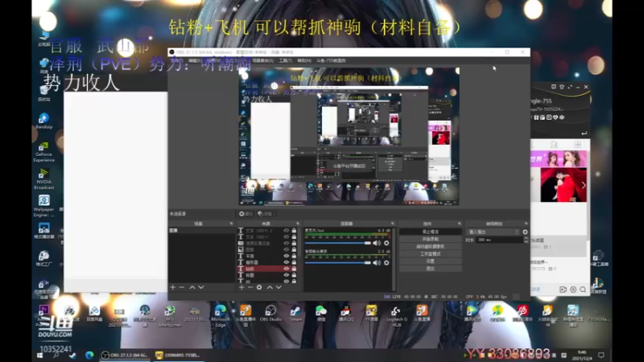Click the 启动虚拟摄像机 button
Image resolution: width=644 pixels, height=362 pixels.
coord(431,247)
